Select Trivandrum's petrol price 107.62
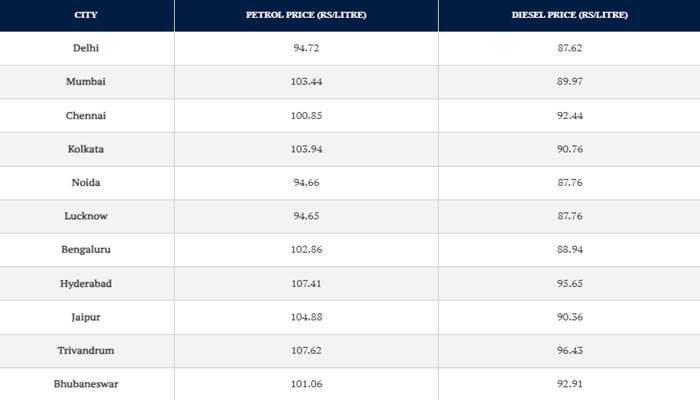This screenshot has width=700, height=400. click(x=305, y=351)
